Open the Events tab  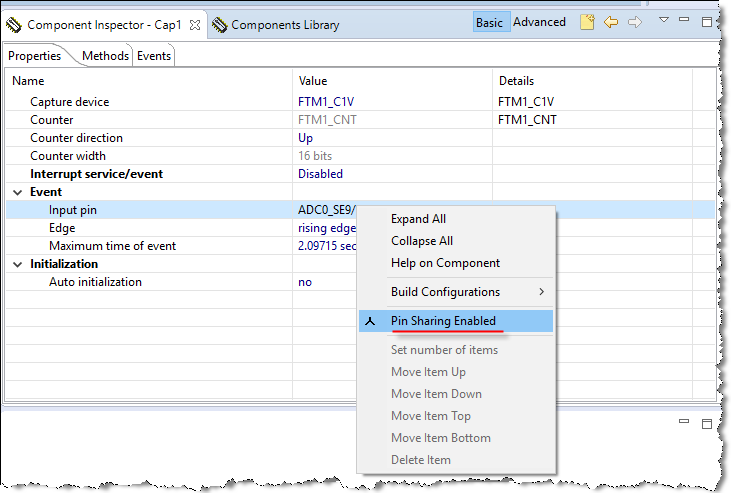154,56
